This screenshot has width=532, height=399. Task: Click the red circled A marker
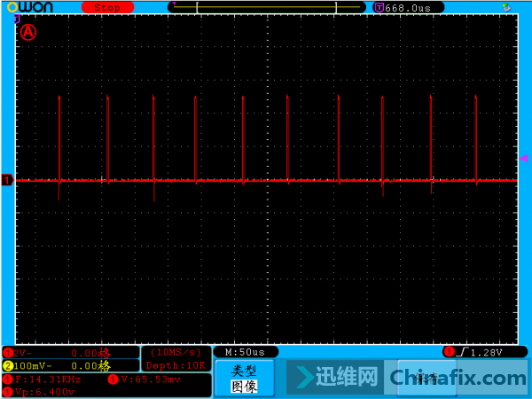pyautogui.click(x=28, y=32)
